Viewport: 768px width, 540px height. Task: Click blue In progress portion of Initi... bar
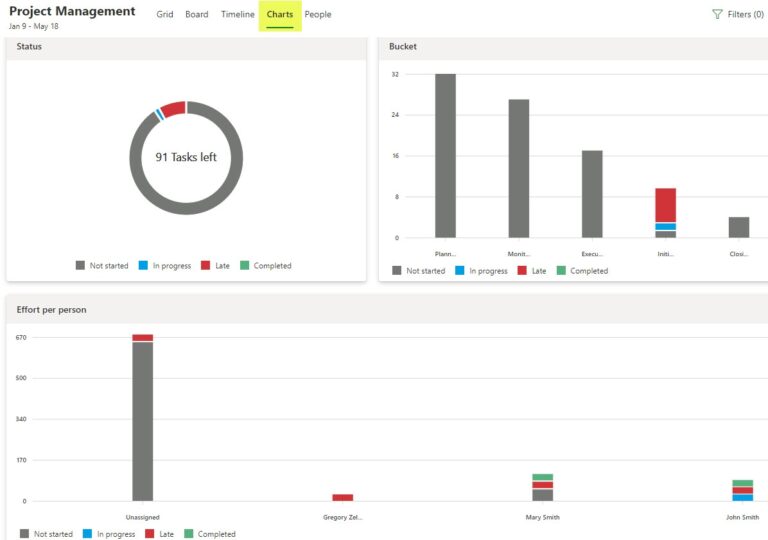(x=666, y=226)
